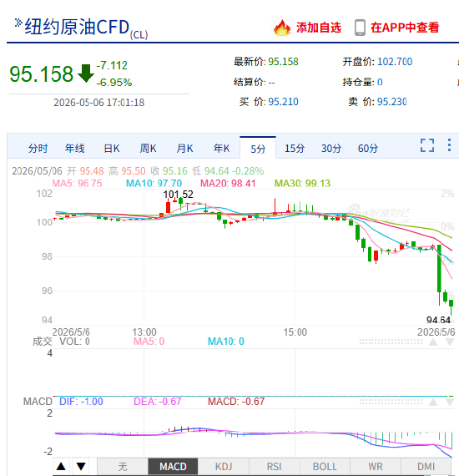Click the MA30: 99.13 legend
Viewport: 459px width, 476px height.
point(302,184)
